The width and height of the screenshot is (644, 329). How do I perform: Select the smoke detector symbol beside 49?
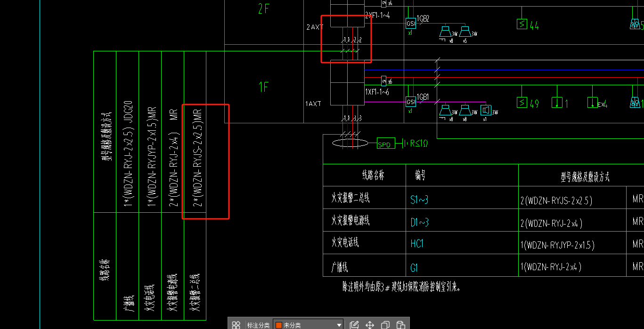coord(522,102)
